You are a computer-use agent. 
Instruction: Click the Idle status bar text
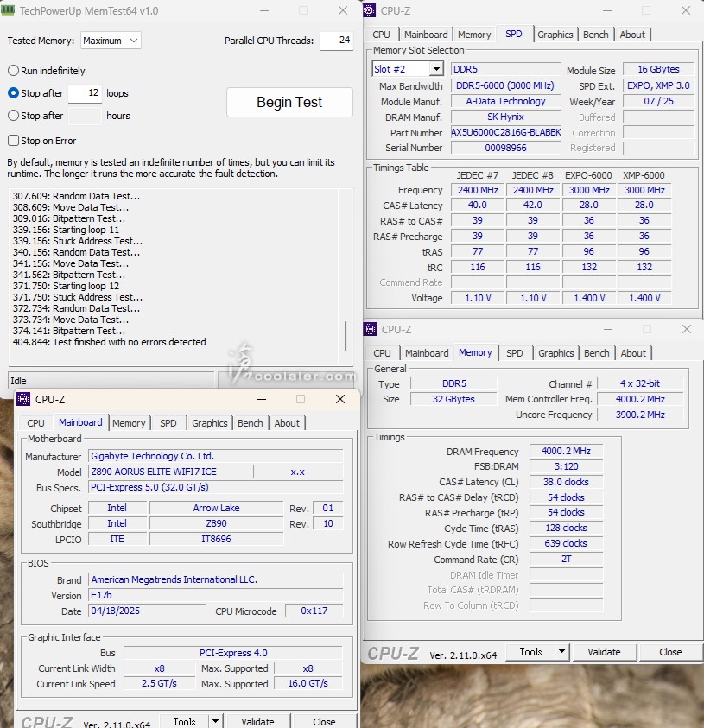(18, 381)
